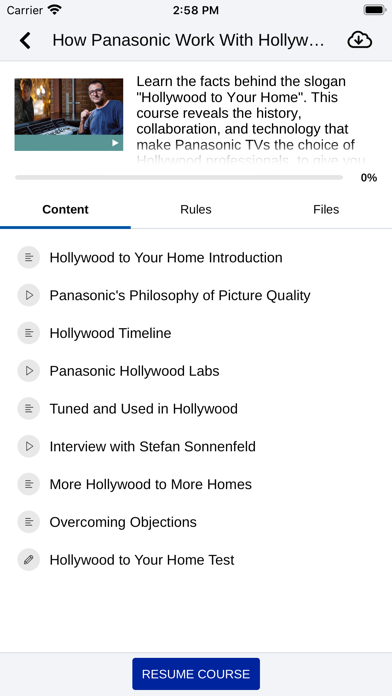Screen dimensions: 392x696
Task: Tap document icon beside Hollywood Timeline
Action: click(29, 333)
